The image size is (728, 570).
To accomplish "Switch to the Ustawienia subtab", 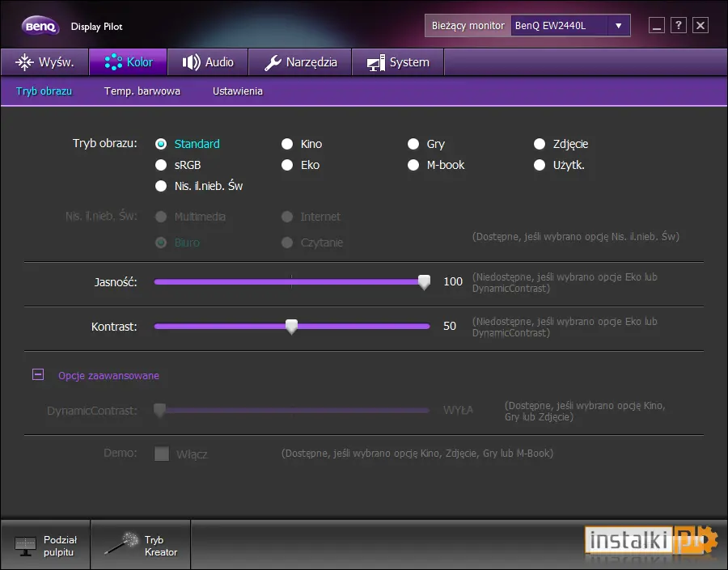I will click(x=238, y=91).
